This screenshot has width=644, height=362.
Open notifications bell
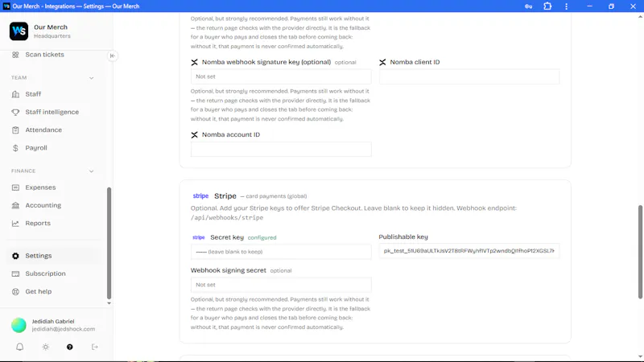(19, 347)
